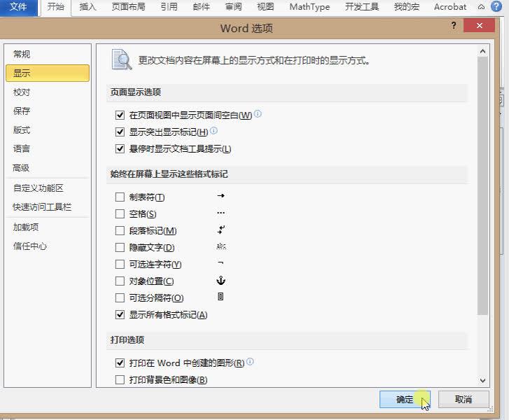This screenshot has height=420, width=509.
Task: Open the MathType ribbon tab
Action: coord(309,7)
